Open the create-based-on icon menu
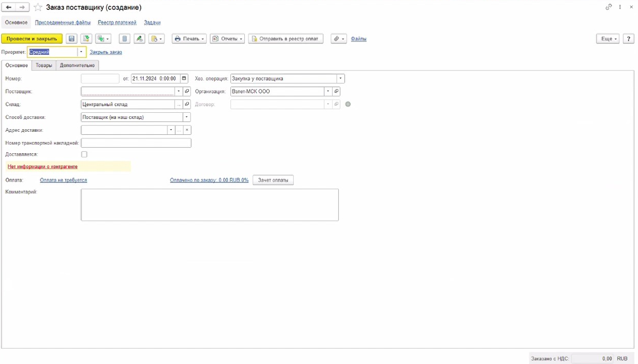The width and height of the screenshot is (638, 364). (103, 38)
